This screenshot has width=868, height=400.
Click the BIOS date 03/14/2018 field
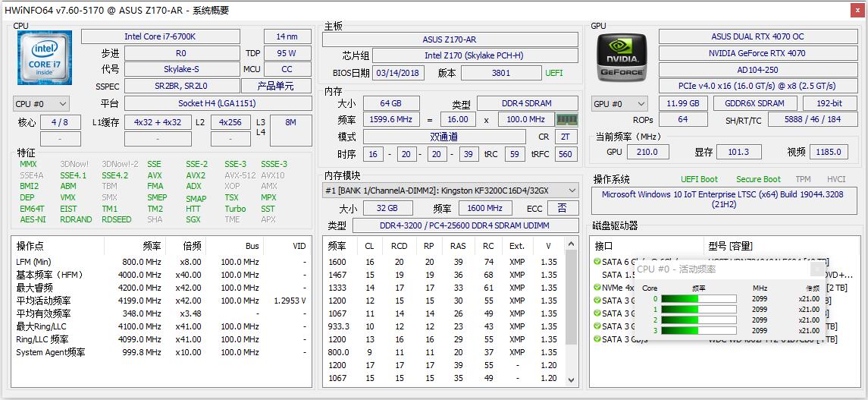point(398,73)
